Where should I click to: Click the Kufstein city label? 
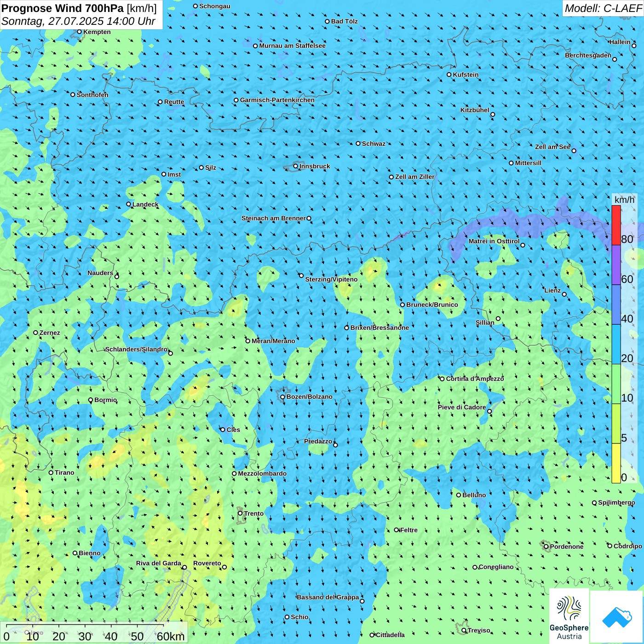point(466,75)
